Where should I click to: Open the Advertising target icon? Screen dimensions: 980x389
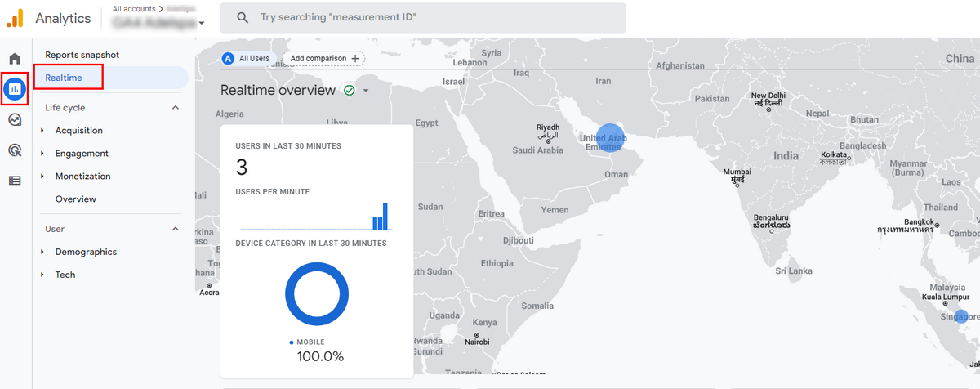15,150
